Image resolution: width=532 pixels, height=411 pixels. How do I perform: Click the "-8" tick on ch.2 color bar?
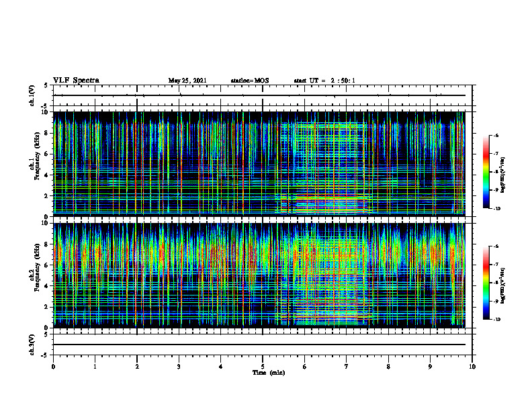click(x=495, y=283)
